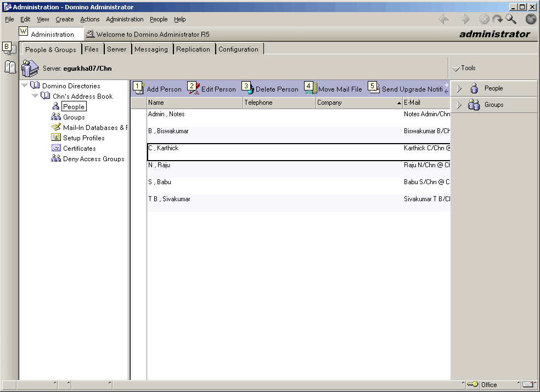This screenshot has width=540, height=392.
Task: Open the View menu
Action: [43, 19]
